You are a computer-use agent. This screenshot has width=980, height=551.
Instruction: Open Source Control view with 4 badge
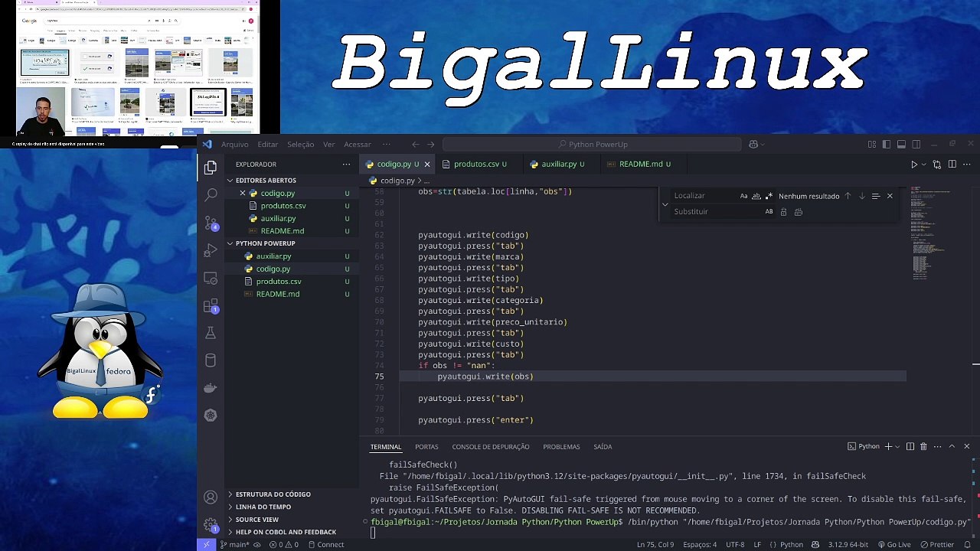[211, 223]
